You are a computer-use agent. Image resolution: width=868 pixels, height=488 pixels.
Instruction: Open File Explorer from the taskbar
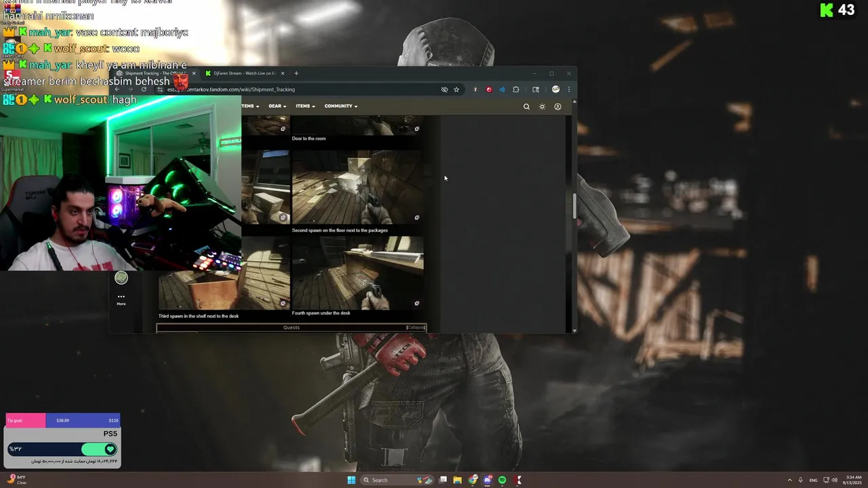458,480
